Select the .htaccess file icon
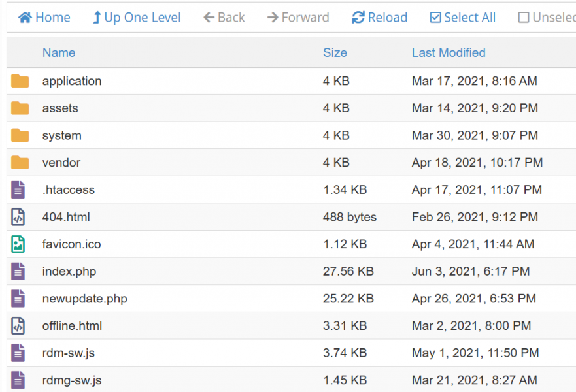 point(18,190)
